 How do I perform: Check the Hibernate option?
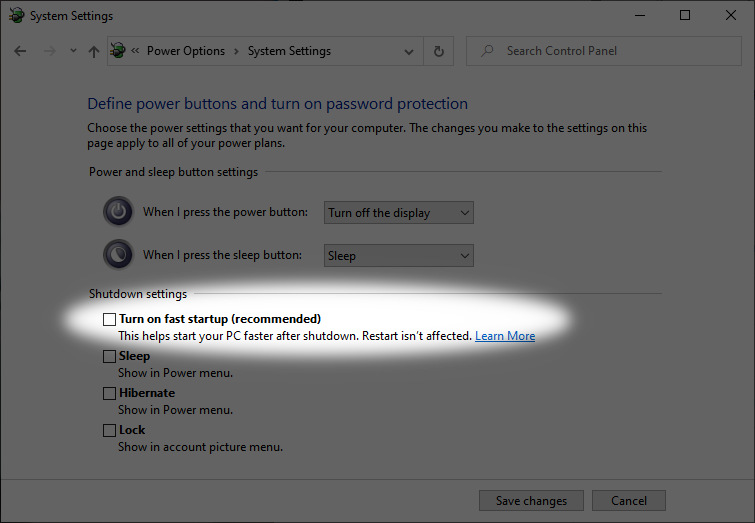tap(109, 393)
